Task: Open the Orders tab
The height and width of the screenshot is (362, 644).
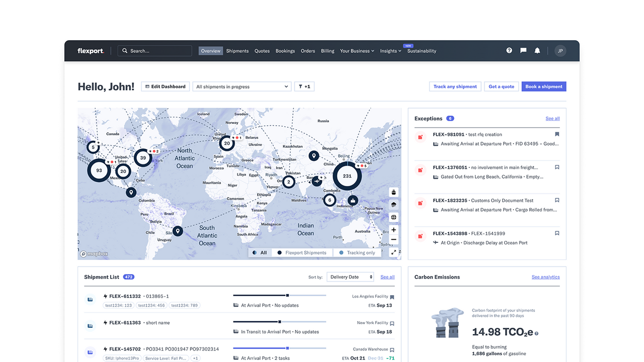Action: [x=308, y=51]
